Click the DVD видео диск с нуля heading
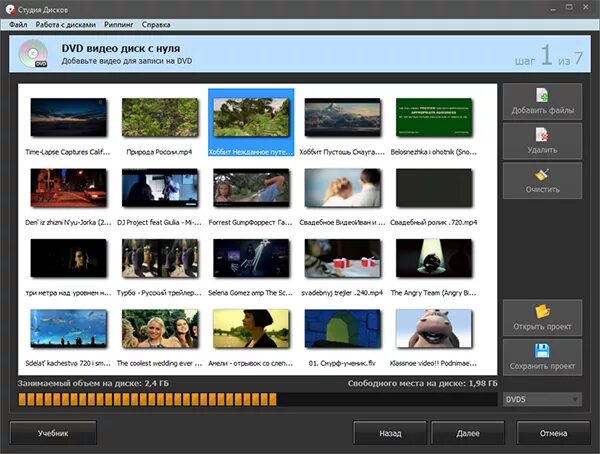Screen dimensions: 600x454 coord(121,48)
